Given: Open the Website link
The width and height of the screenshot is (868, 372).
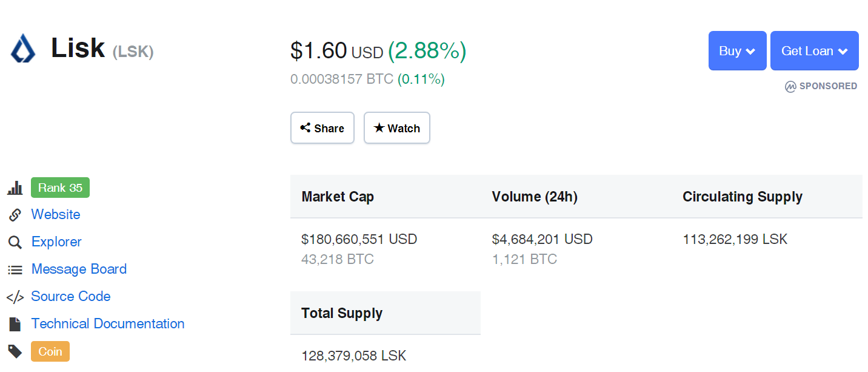Looking at the screenshot, I should coord(56,215).
